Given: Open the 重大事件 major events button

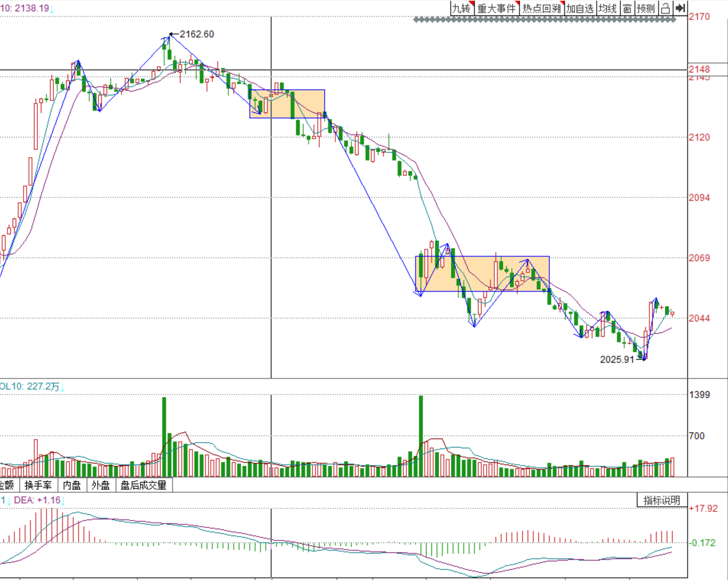Looking at the screenshot, I should [x=497, y=8].
